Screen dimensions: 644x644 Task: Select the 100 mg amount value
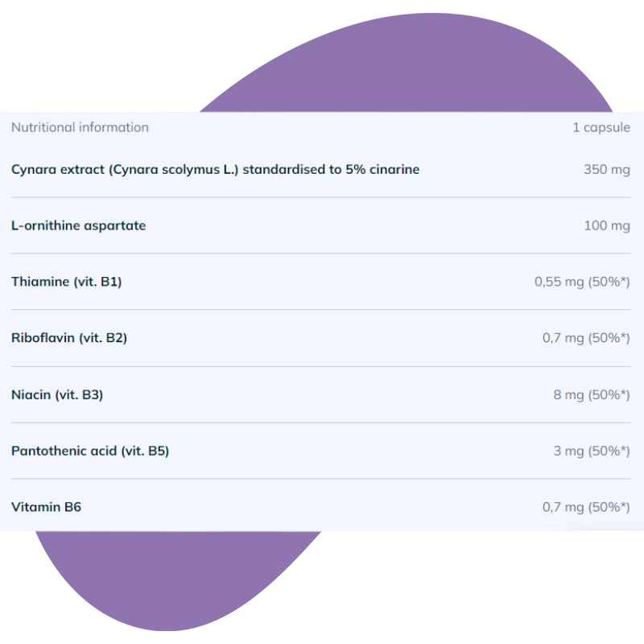[x=606, y=225]
